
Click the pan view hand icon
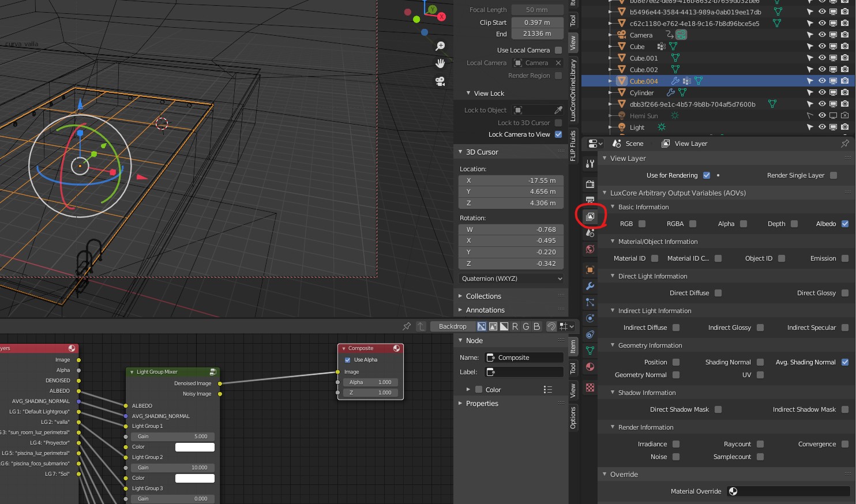click(x=440, y=63)
